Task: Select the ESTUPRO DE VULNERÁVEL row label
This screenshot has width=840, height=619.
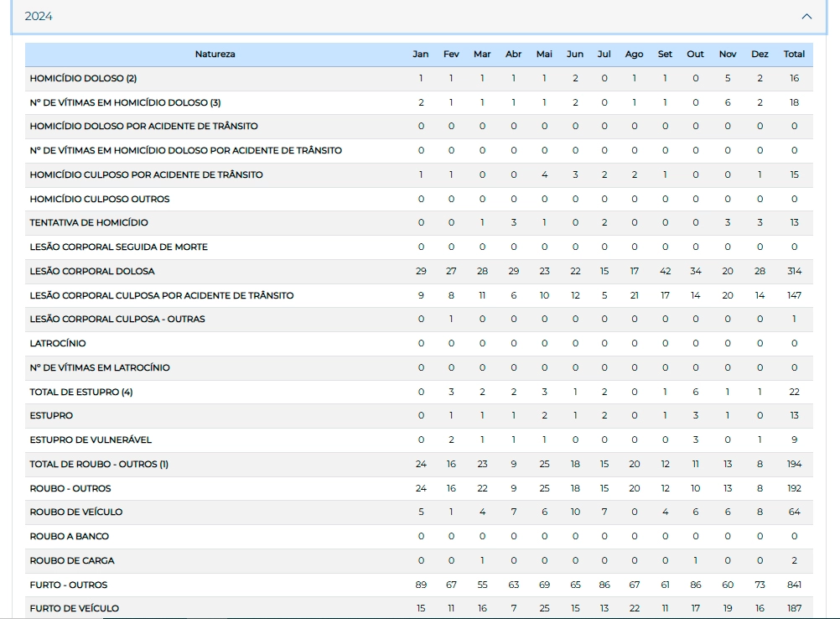Action: point(91,440)
